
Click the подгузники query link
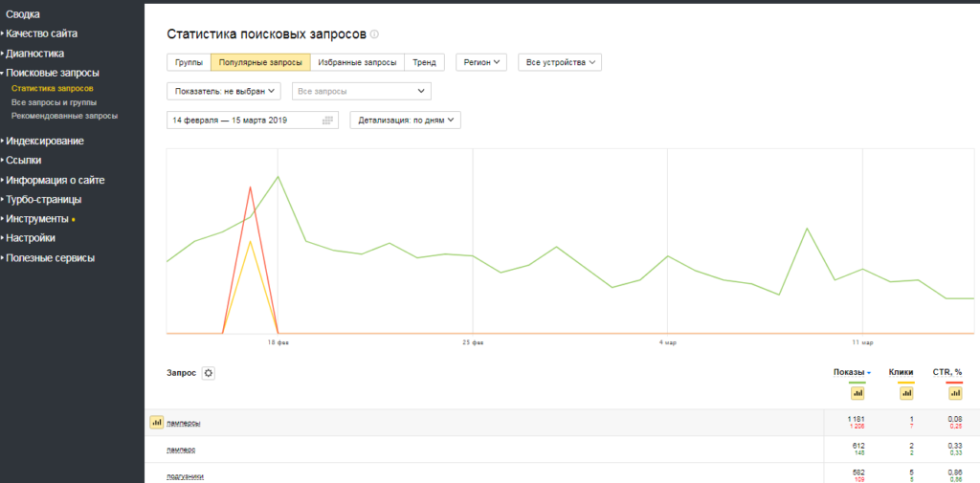[185, 476]
